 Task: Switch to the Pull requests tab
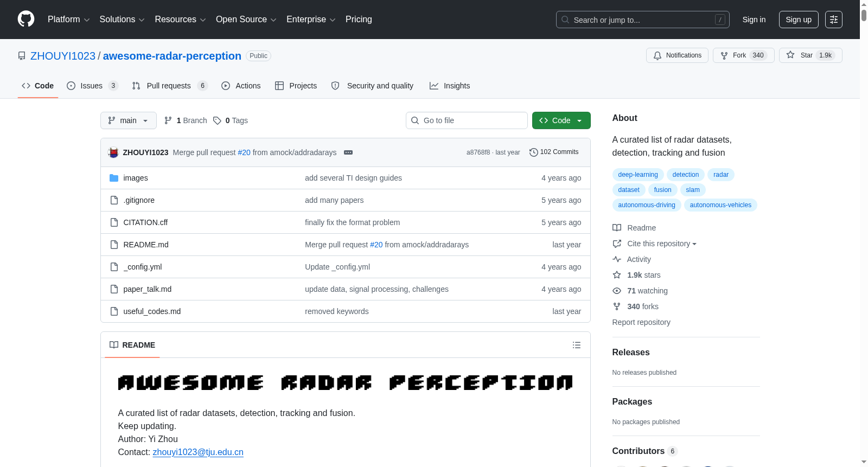click(170, 86)
